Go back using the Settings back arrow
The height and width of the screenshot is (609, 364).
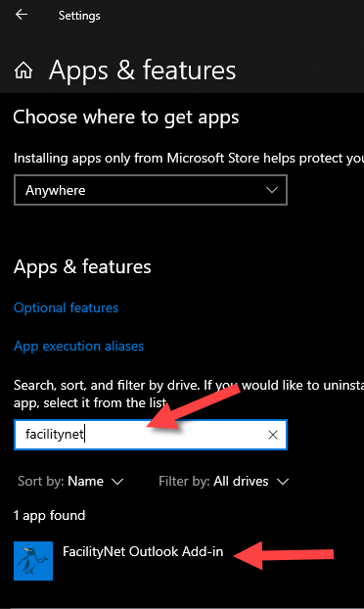pyautogui.click(x=22, y=15)
